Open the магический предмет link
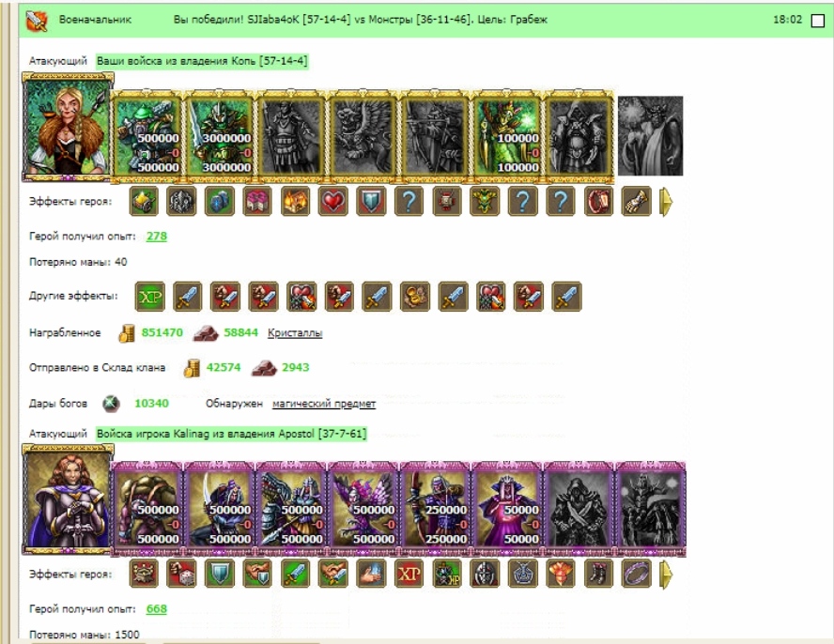 coord(324,404)
